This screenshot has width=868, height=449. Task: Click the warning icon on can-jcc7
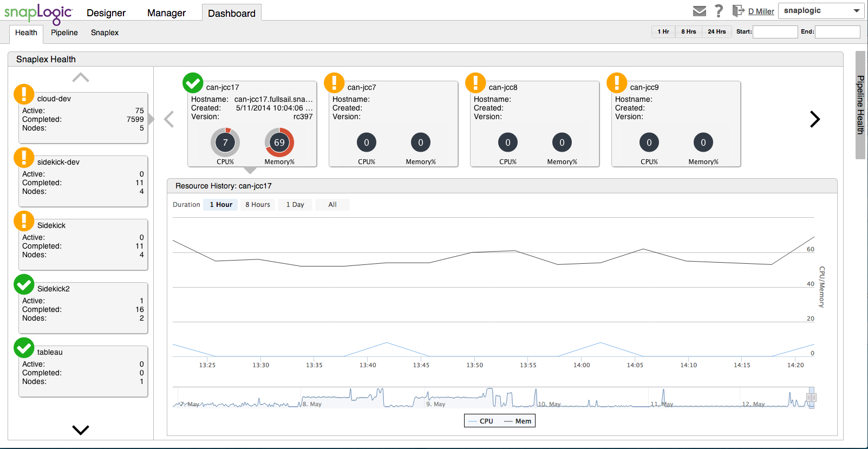point(334,83)
